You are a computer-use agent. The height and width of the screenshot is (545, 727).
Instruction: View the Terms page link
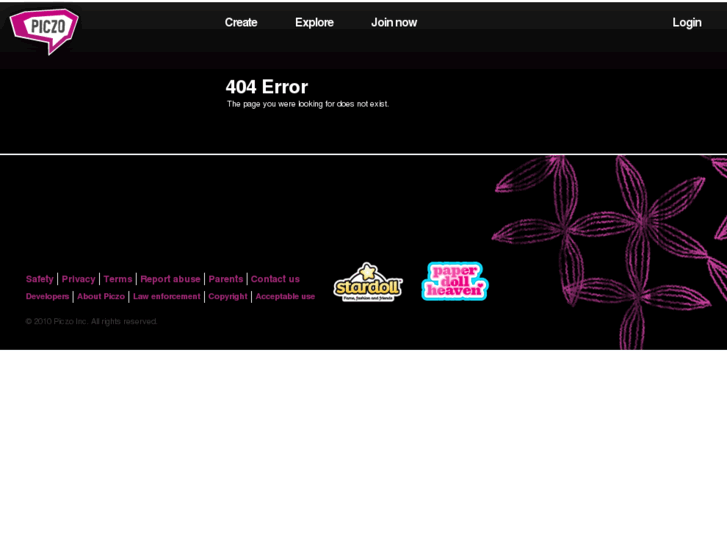[118, 279]
